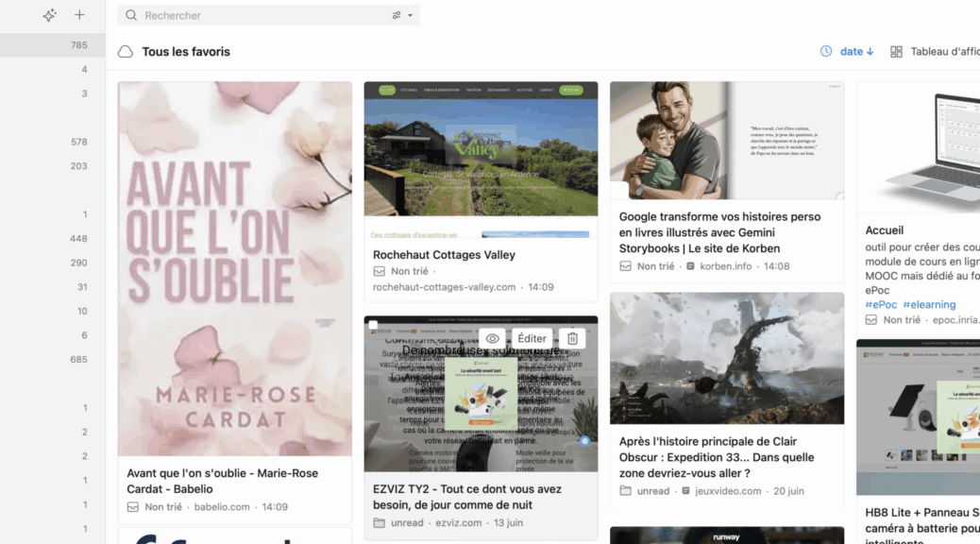980x544 pixels.
Task: Open the AI sparkle assistant icon
Action: tap(49, 15)
